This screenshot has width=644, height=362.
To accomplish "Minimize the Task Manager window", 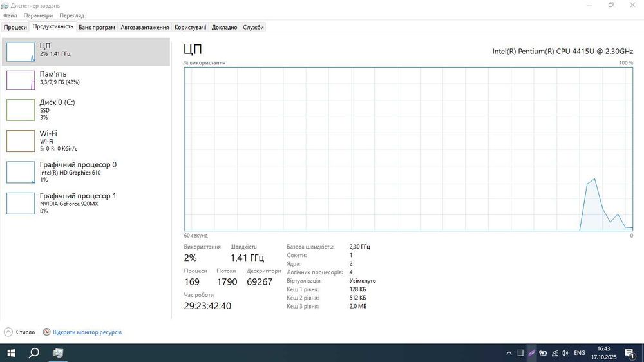I will click(590, 5).
